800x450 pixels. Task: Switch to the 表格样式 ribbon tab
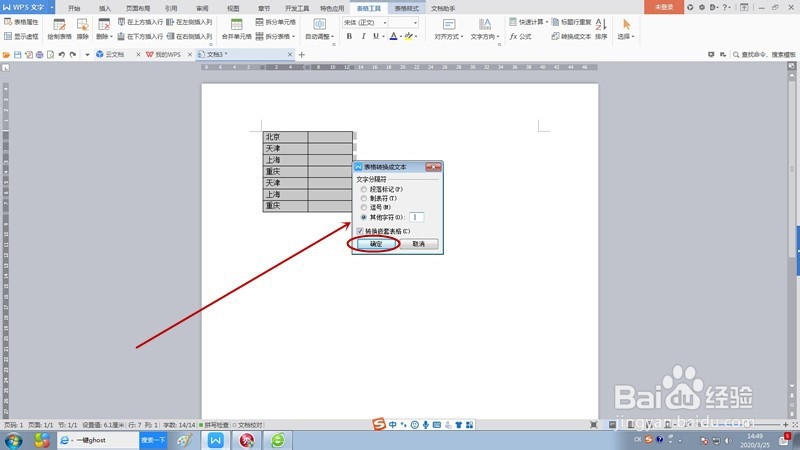pos(407,8)
